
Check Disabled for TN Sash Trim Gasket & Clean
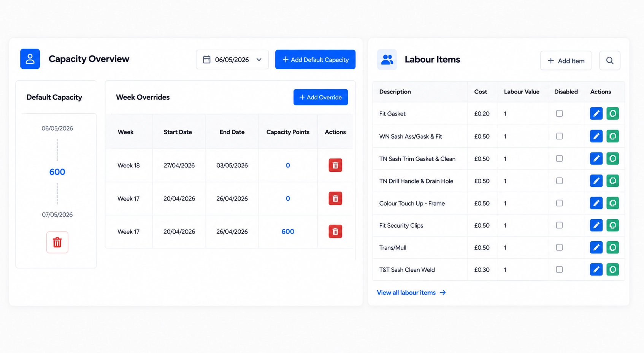tap(559, 158)
